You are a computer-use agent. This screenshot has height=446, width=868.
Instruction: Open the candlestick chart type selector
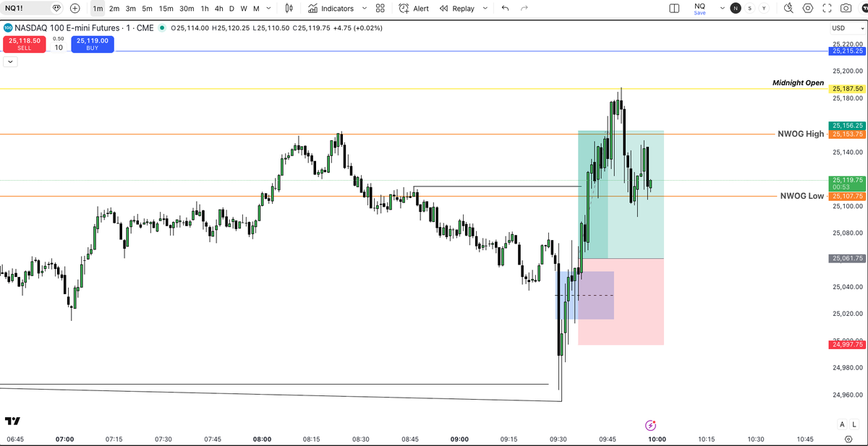[289, 9]
